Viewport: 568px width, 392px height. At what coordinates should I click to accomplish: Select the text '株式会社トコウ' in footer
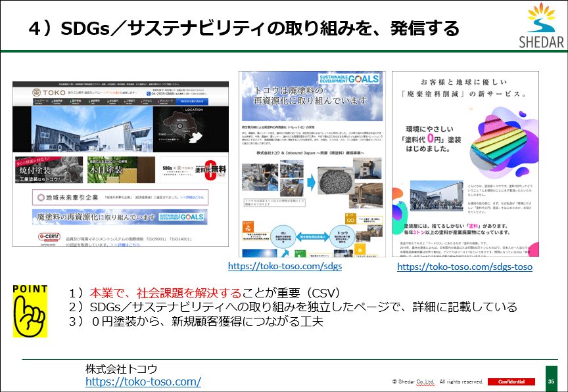click(x=122, y=369)
